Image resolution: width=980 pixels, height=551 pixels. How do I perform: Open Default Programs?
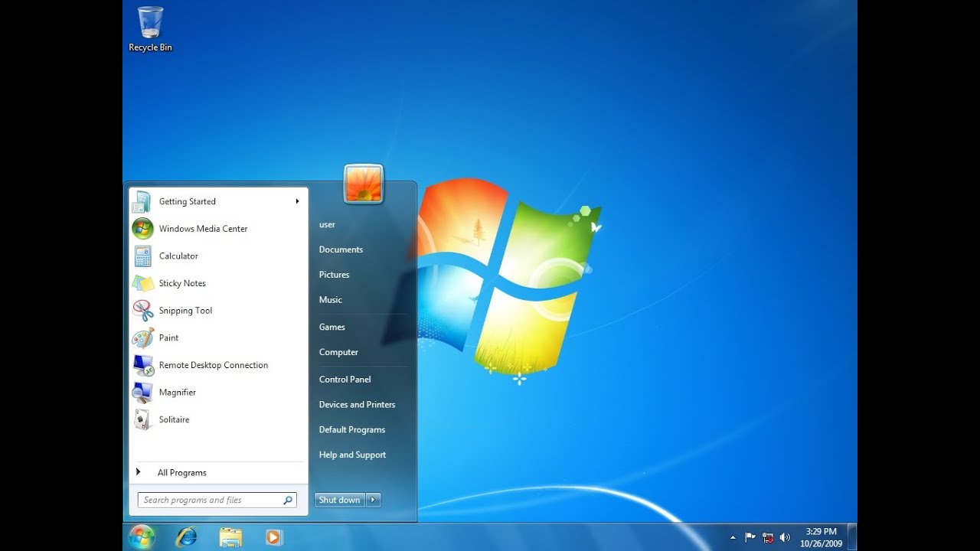(x=351, y=430)
